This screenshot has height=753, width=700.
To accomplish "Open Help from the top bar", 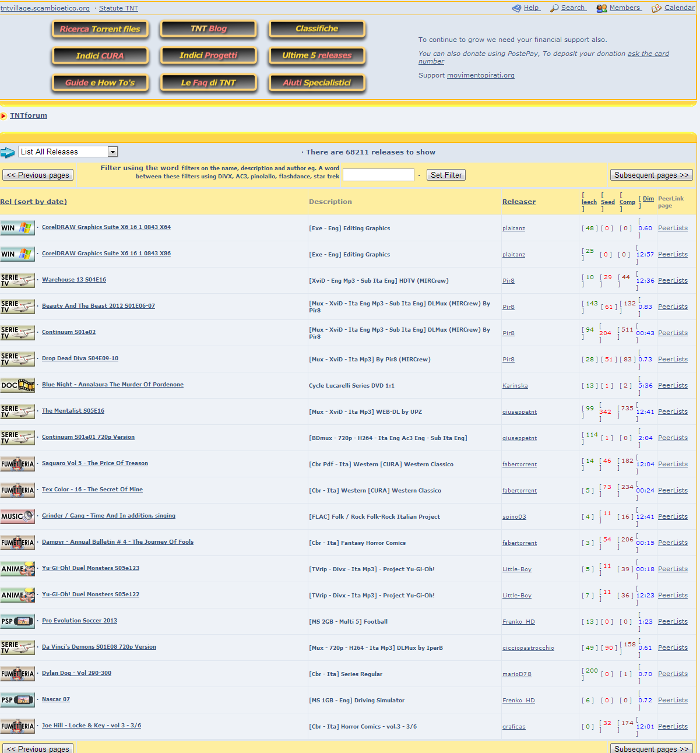I will pyautogui.click(x=531, y=8).
